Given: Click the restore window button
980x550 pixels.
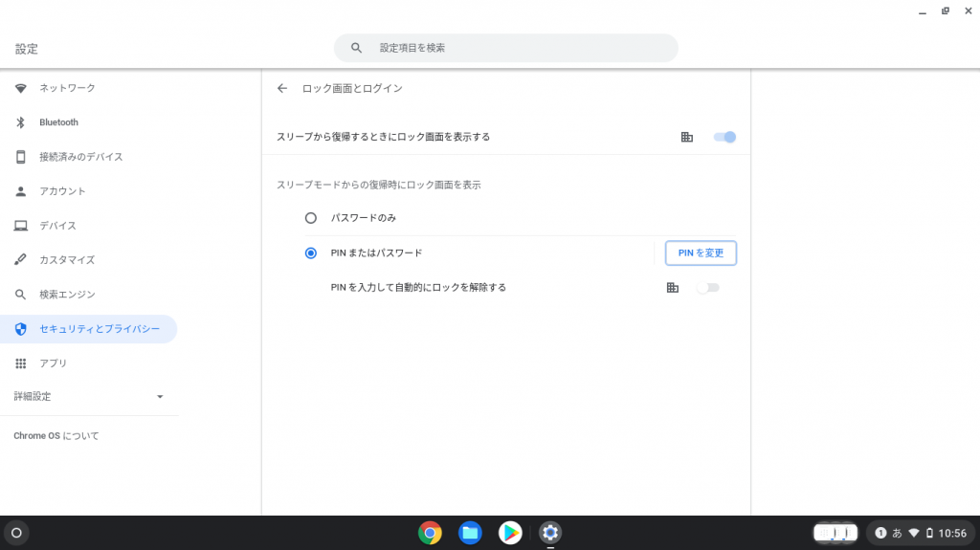Looking at the screenshot, I should [945, 11].
